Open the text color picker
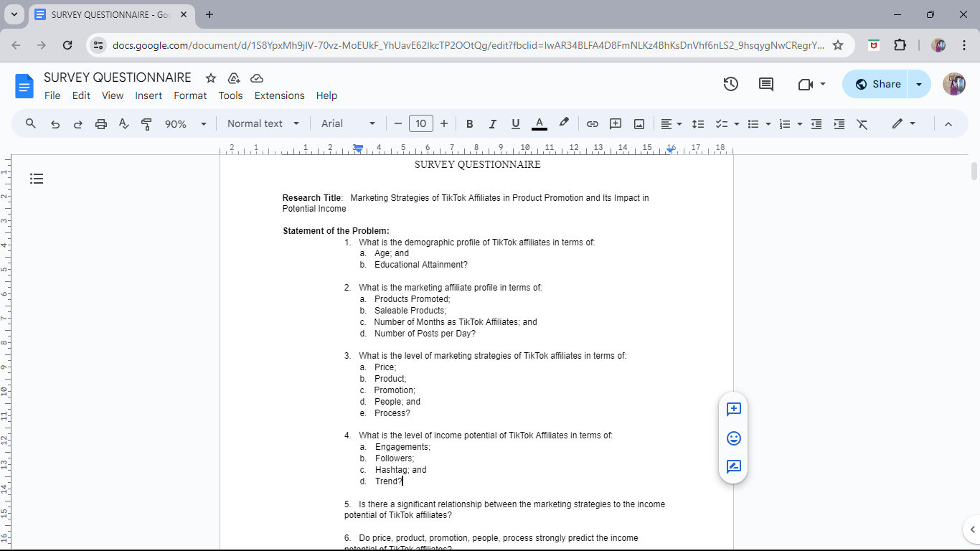Screen dimensions: 980x551 point(540,124)
